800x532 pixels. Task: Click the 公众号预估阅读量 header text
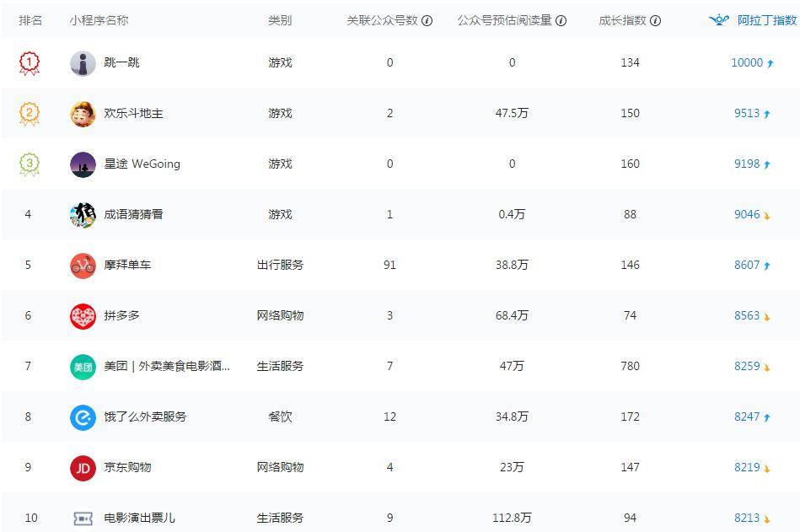[x=505, y=20]
